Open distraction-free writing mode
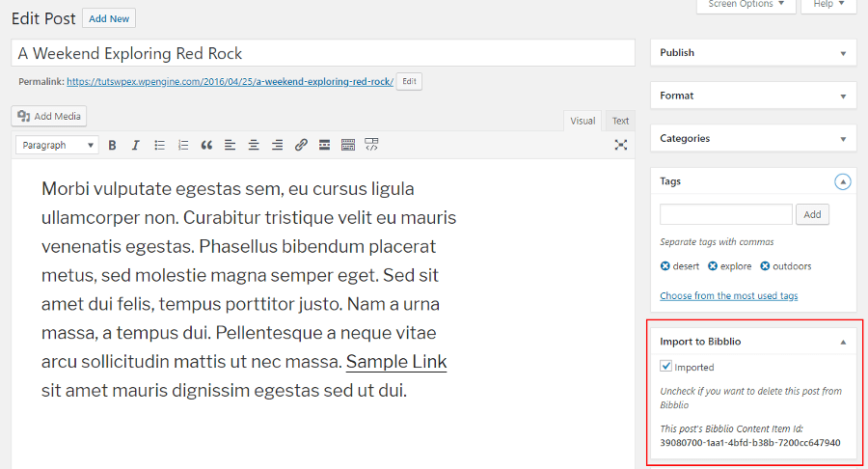Viewport: 868px width, 469px height. pos(620,145)
